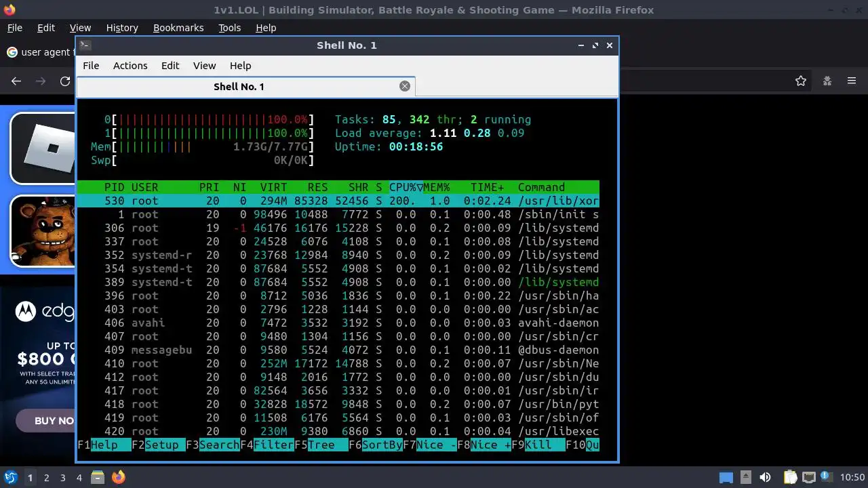Open the clipboard manager tray icon
The height and width of the screenshot is (488, 868).
[x=790, y=477]
